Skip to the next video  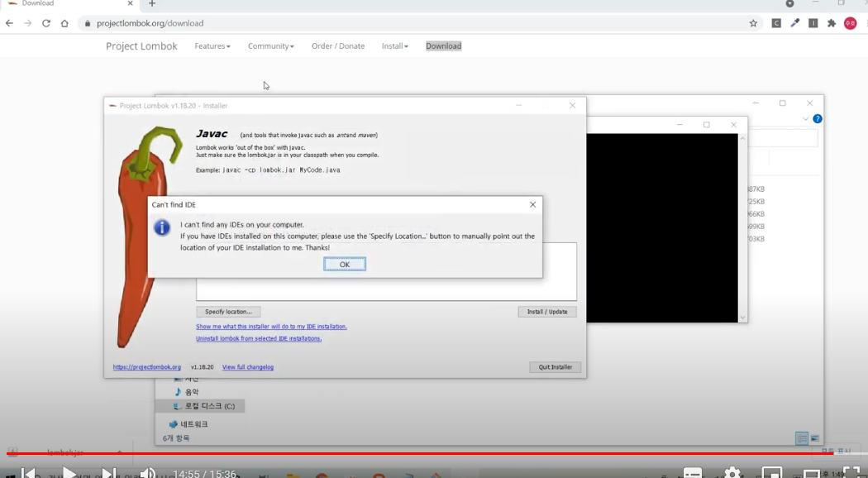(x=110, y=473)
